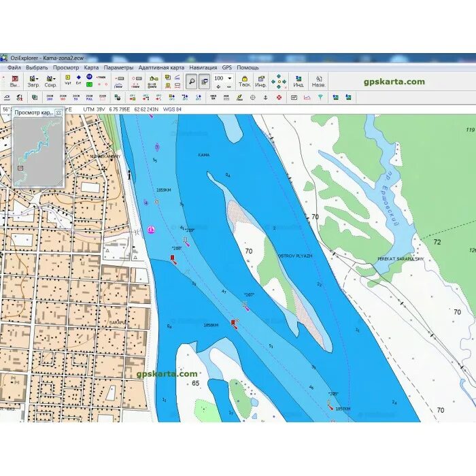Activate the magnifier zoom tool
This screenshot has height=476, width=476.
191,82
